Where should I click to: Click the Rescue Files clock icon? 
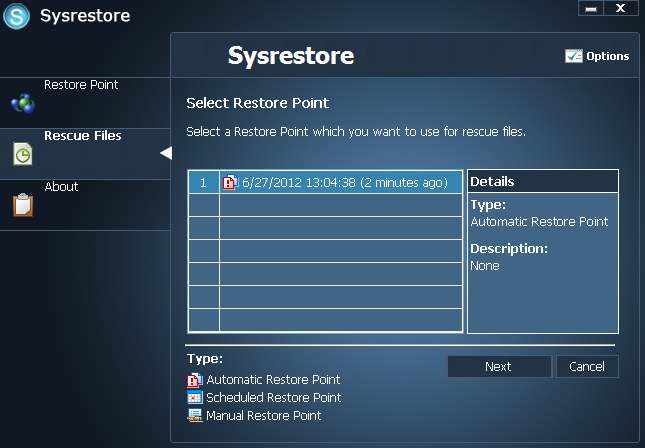point(22,154)
